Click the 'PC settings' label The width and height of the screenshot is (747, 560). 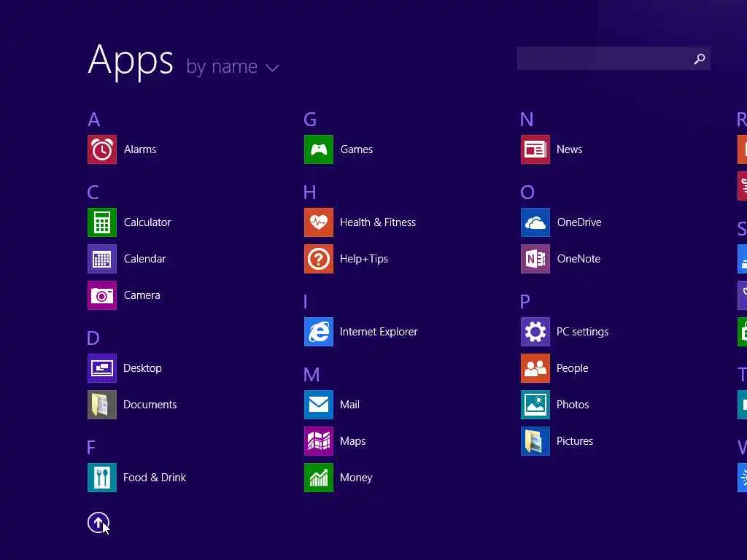click(583, 332)
